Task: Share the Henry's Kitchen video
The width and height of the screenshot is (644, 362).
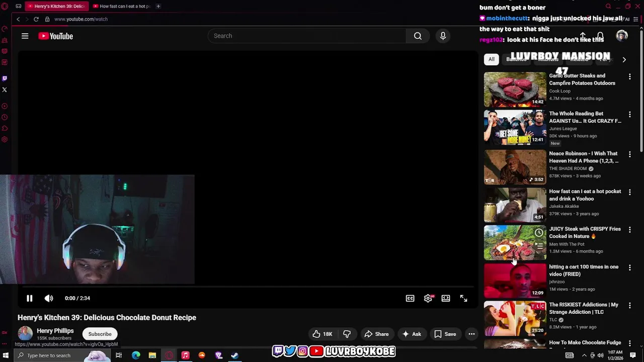Action: coord(376,334)
